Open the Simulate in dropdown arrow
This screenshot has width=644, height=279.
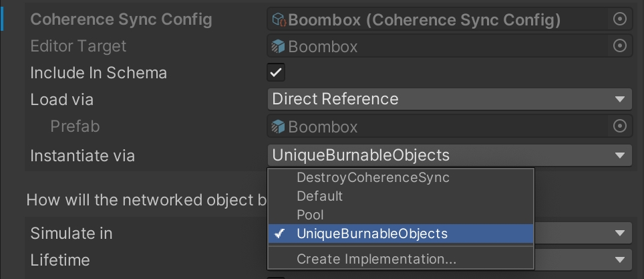point(618,233)
